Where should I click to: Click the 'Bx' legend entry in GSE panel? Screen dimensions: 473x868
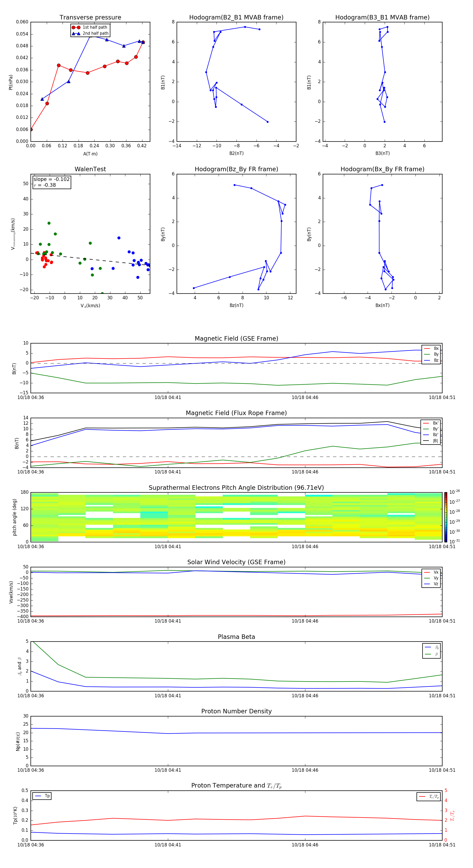click(431, 349)
